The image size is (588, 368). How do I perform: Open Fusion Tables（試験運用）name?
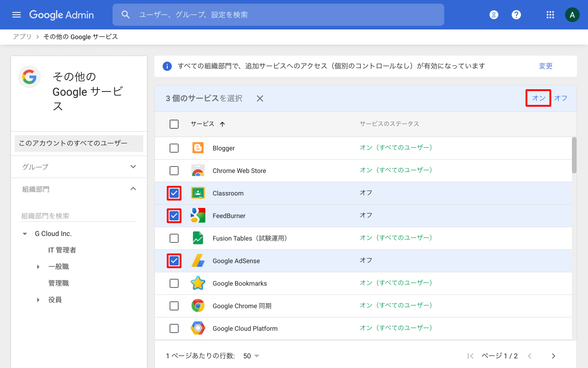[x=250, y=238]
